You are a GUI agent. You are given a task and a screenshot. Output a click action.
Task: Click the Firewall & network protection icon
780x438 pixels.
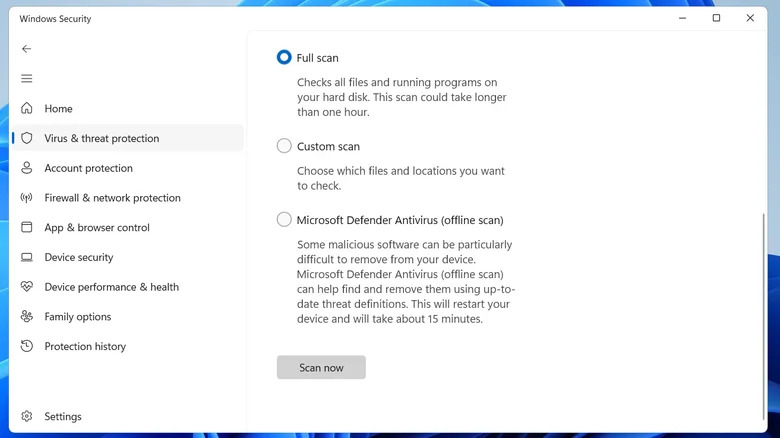coord(26,198)
